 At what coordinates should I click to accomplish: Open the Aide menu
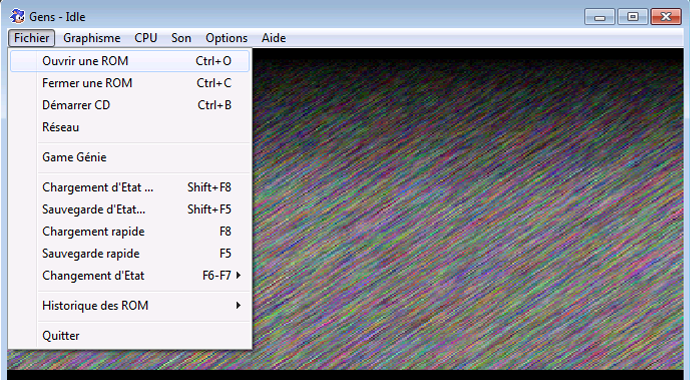click(x=273, y=38)
